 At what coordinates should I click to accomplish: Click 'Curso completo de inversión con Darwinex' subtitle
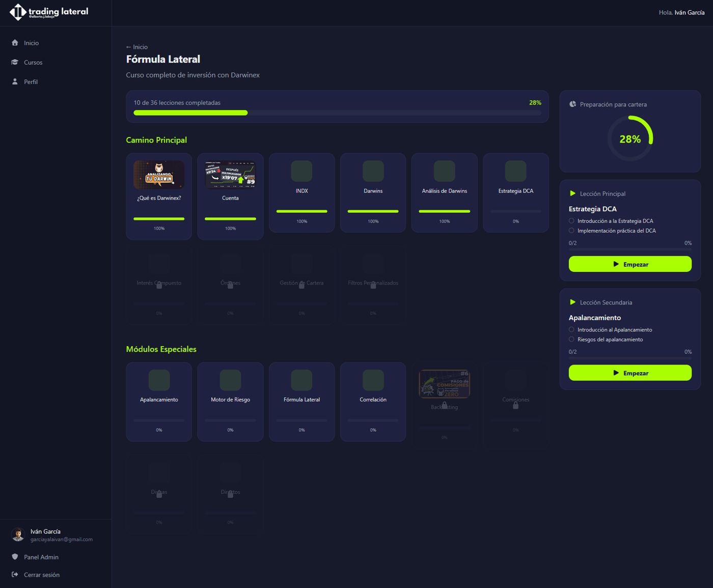point(193,75)
